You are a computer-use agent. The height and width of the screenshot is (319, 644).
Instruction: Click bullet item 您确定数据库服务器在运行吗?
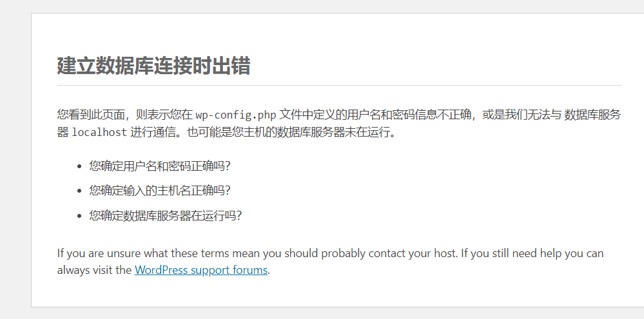(x=166, y=215)
